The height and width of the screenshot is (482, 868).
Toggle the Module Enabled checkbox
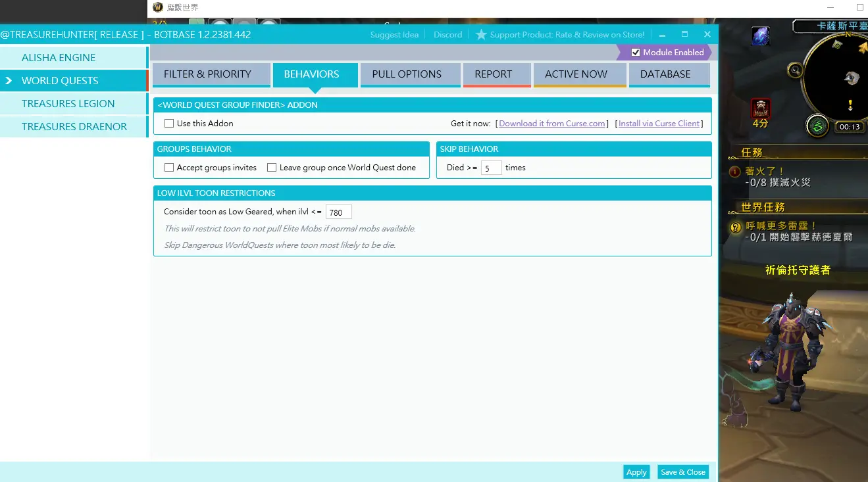pyautogui.click(x=636, y=53)
